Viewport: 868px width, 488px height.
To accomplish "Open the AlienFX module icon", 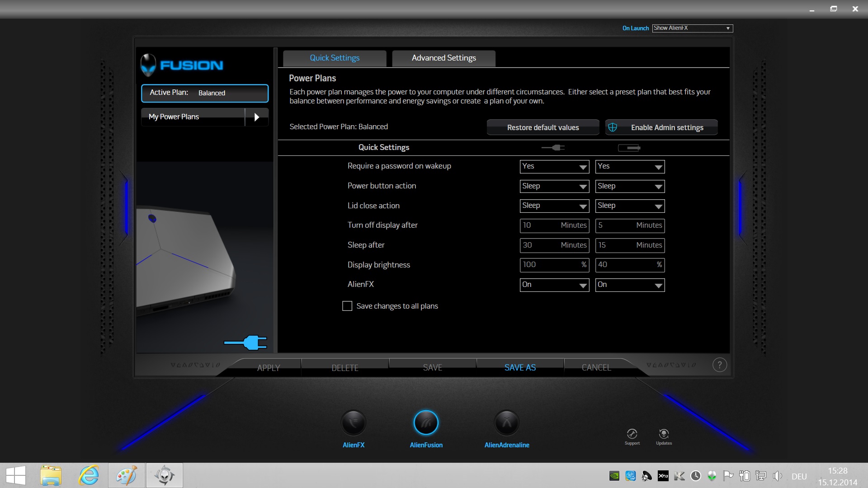I will pos(354,423).
